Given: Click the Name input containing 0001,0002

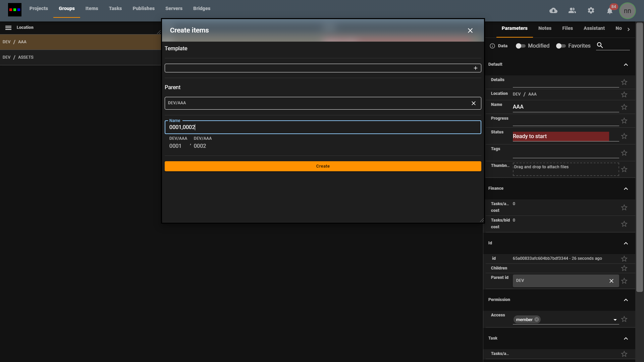Looking at the screenshot, I should pyautogui.click(x=323, y=127).
